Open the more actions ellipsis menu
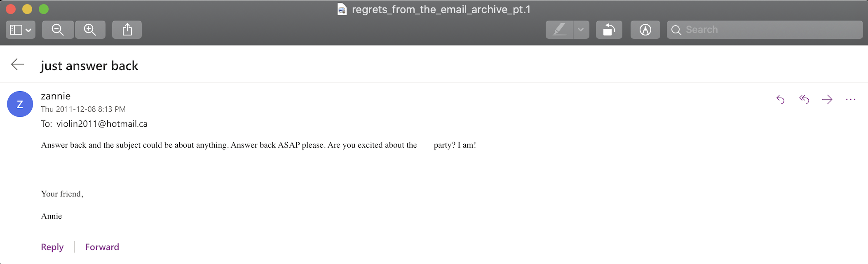The height and width of the screenshot is (264, 868). (851, 99)
